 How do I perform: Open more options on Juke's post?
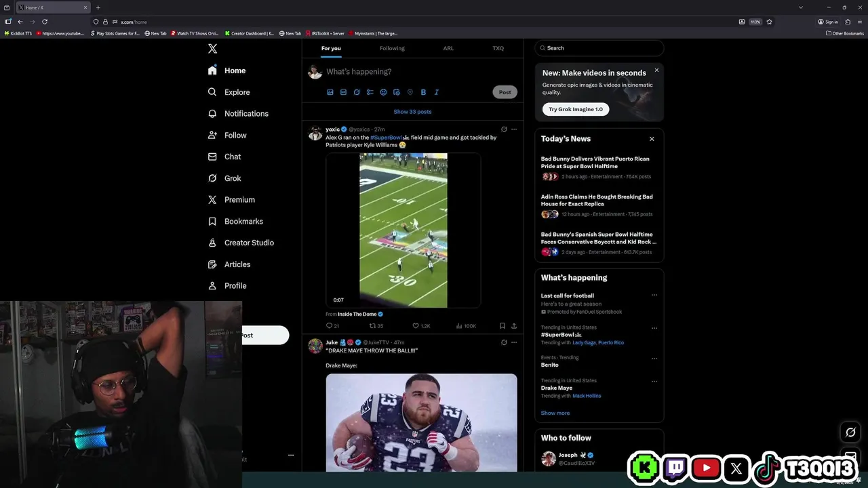514,342
